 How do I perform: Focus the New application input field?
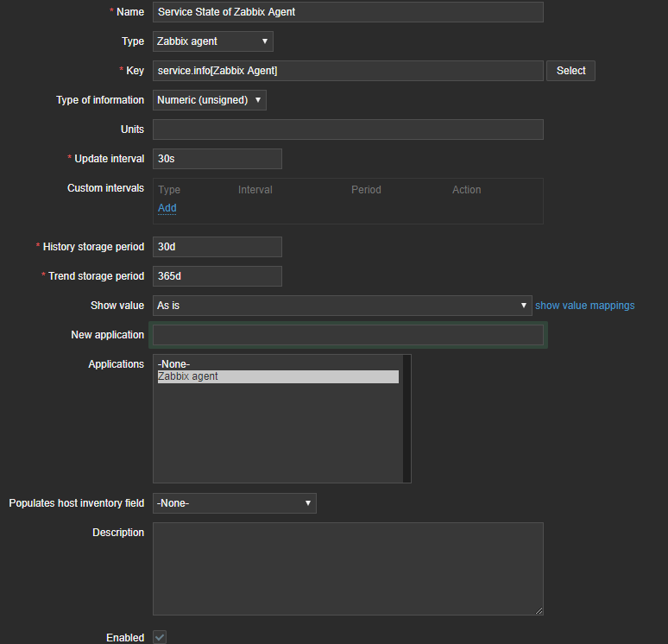coord(348,335)
